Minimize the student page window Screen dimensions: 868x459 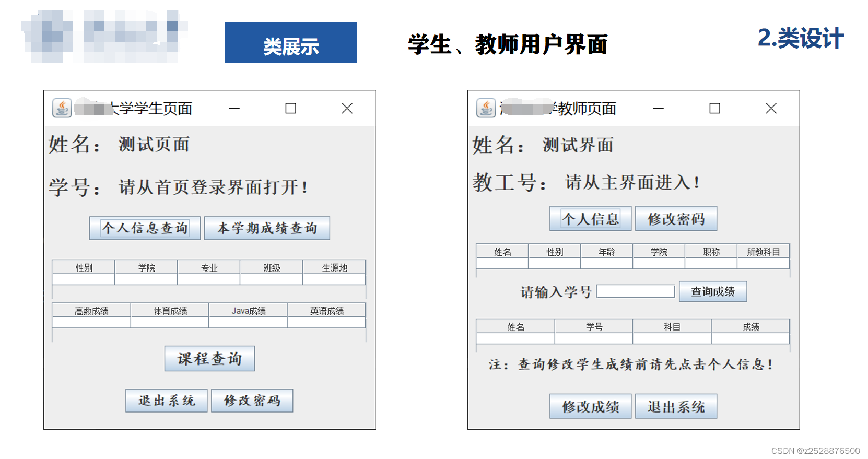pos(234,108)
